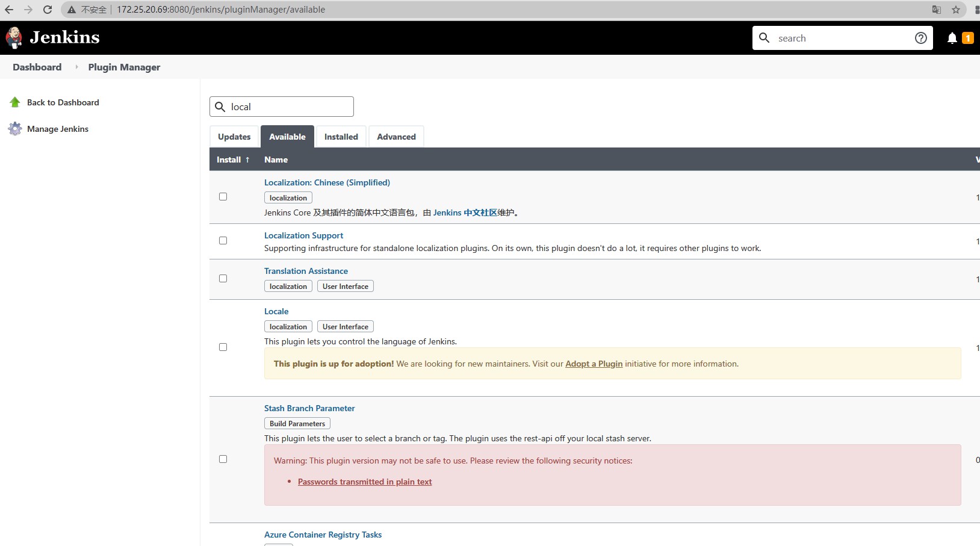Open Back to Dashboard link
The height and width of the screenshot is (546, 980).
point(63,102)
